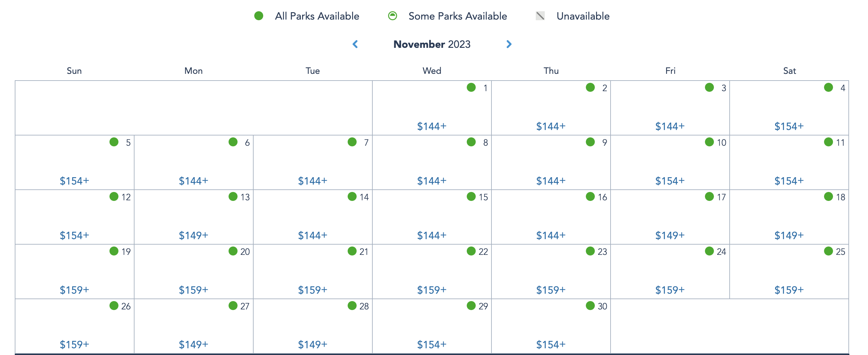Click green availability dot for November 11

click(828, 142)
